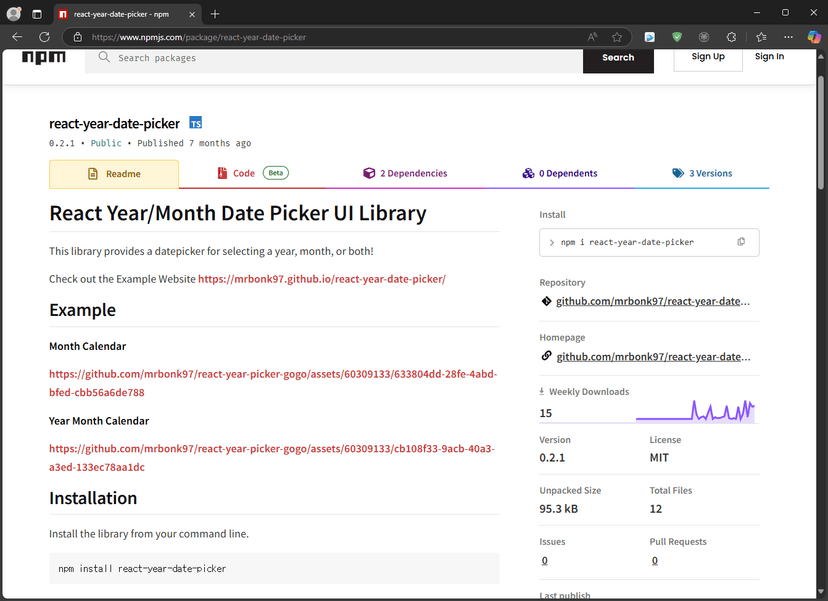Click the Sign In button
Screen dimensions: 828x601
(x=769, y=57)
